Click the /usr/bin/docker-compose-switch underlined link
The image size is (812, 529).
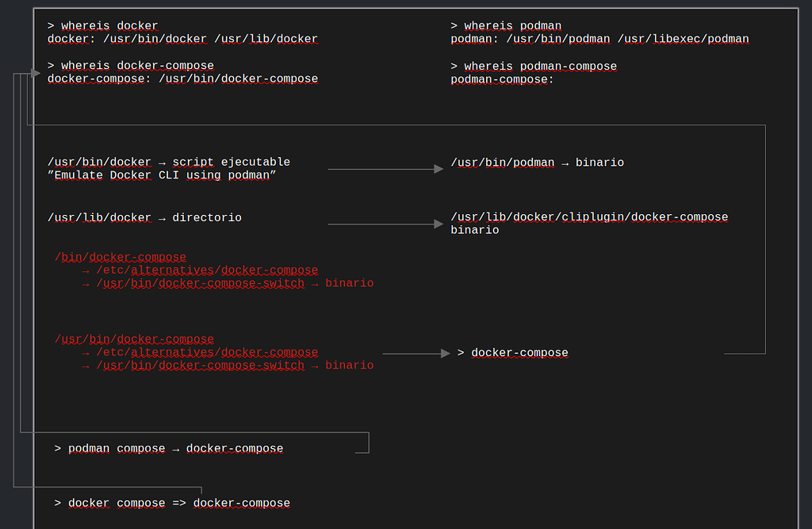[198, 283]
